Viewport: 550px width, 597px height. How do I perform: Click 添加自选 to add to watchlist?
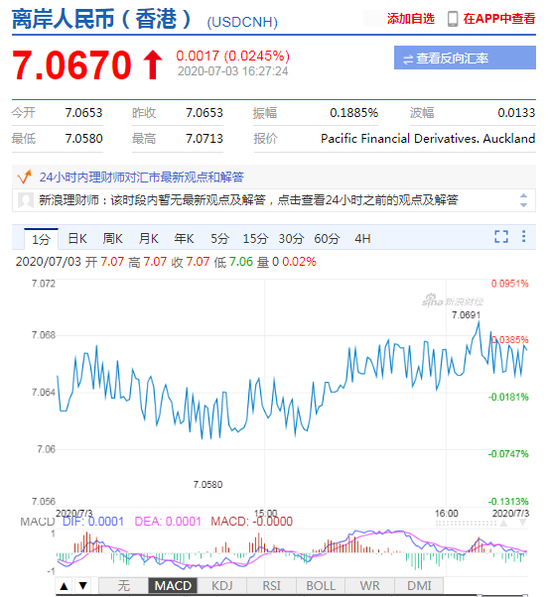point(411,19)
